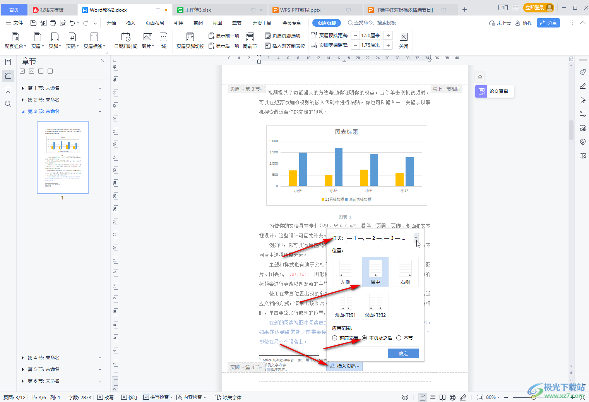The height and width of the screenshot is (402, 589).
Task: Insert an alignment tab stop
Action: (285, 46)
